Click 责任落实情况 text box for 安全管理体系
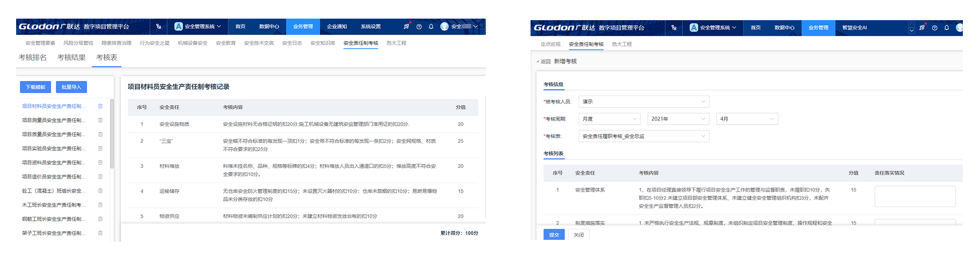980x264 pixels. pyautogui.click(x=915, y=196)
